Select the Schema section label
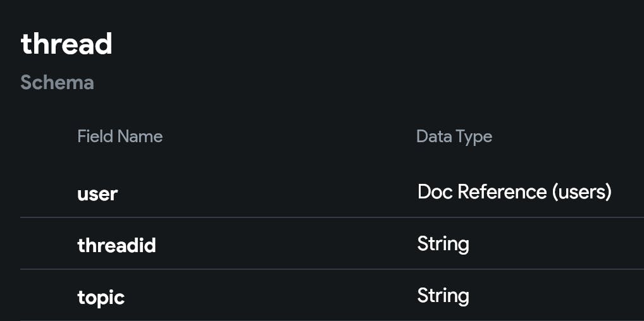 click(x=57, y=82)
